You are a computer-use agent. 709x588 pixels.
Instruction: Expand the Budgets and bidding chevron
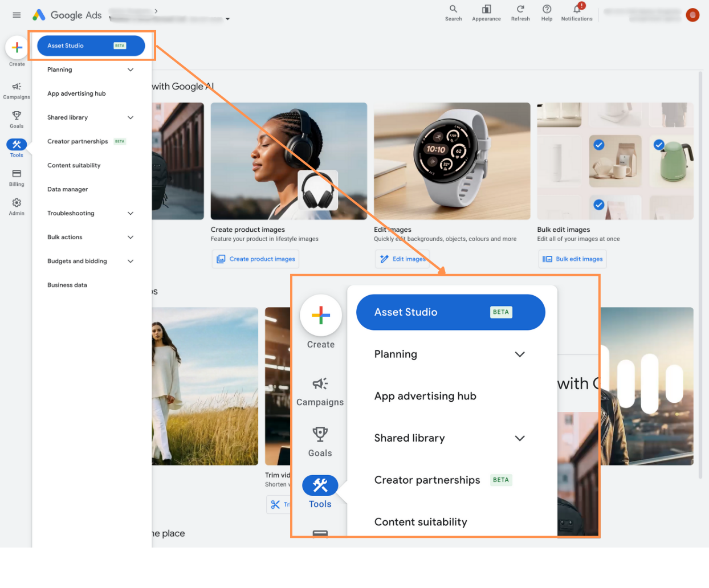(131, 261)
